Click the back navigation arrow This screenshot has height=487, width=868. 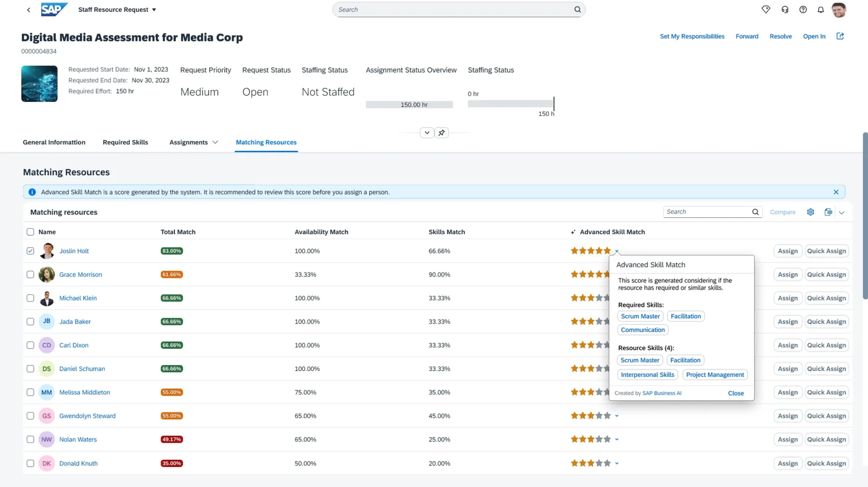[x=29, y=10]
